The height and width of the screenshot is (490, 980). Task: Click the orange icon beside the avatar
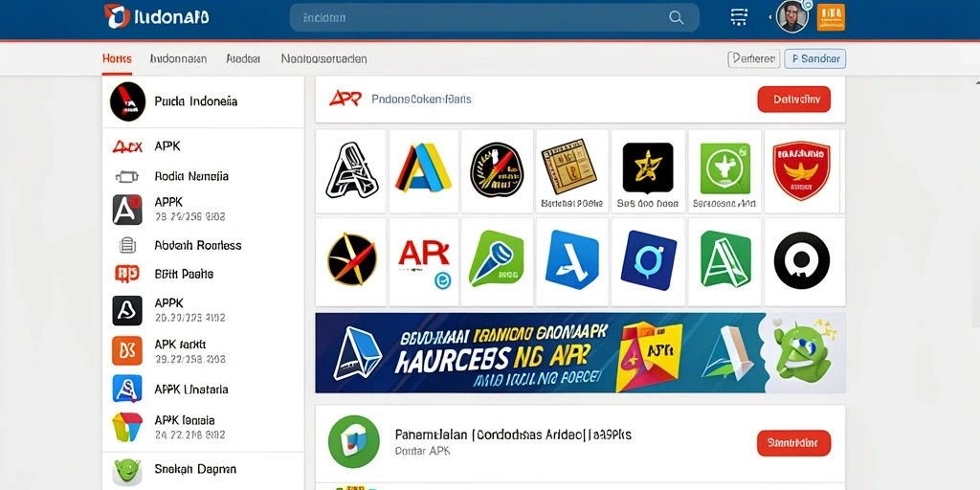point(831,17)
